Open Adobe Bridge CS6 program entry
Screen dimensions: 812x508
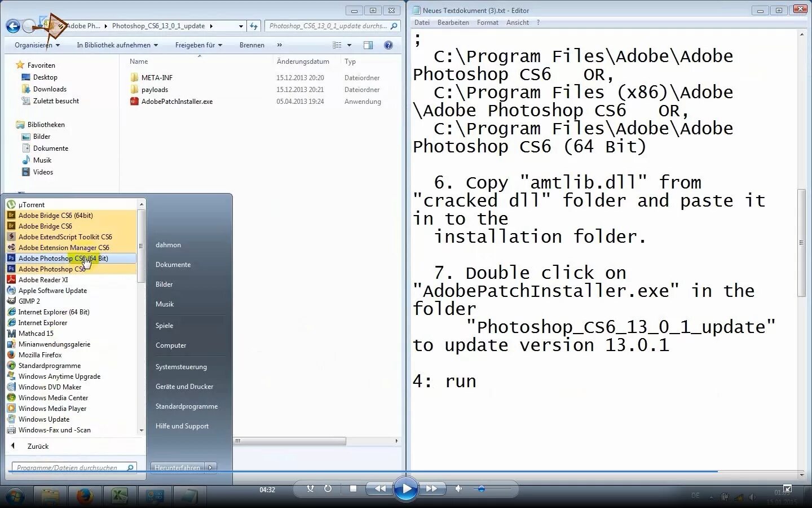click(71, 226)
